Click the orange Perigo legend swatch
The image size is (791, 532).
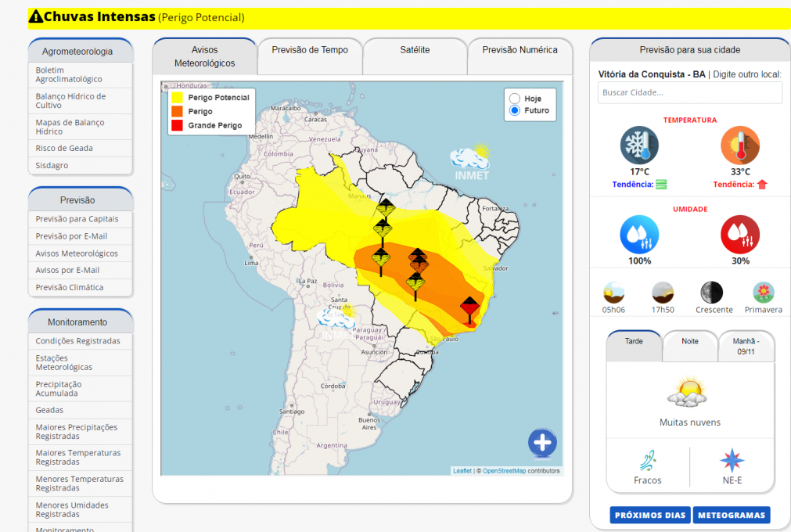point(178,112)
